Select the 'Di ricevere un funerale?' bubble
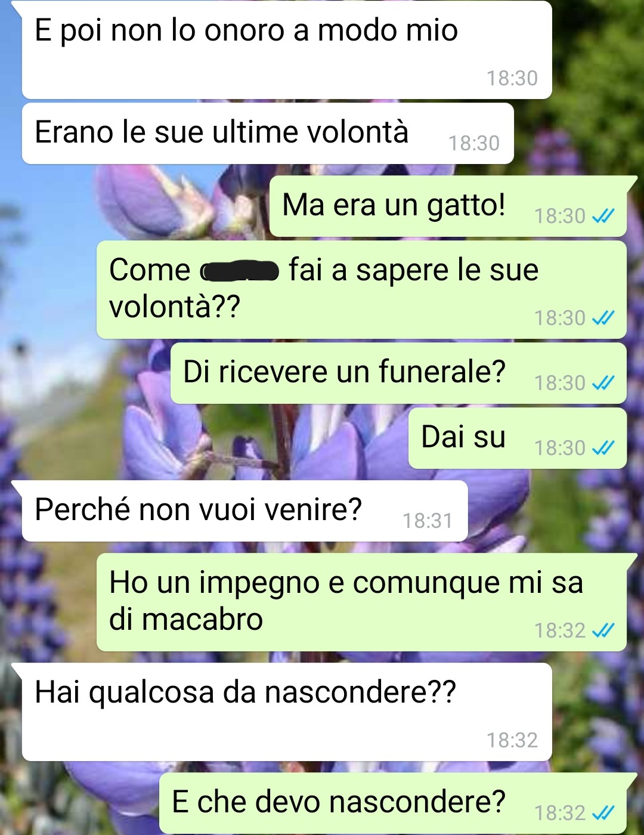The image size is (644, 835). tap(398, 373)
